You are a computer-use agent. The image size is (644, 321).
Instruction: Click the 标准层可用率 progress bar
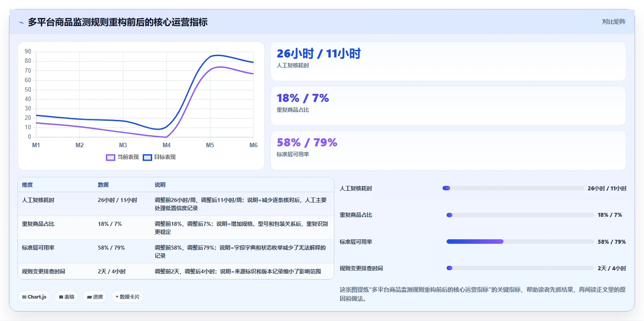tap(520, 242)
